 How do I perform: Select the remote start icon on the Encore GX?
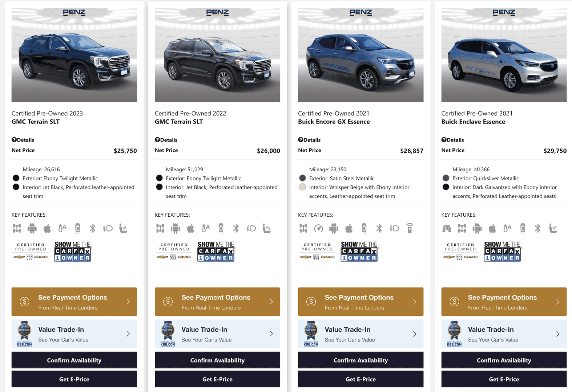click(410, 228)
